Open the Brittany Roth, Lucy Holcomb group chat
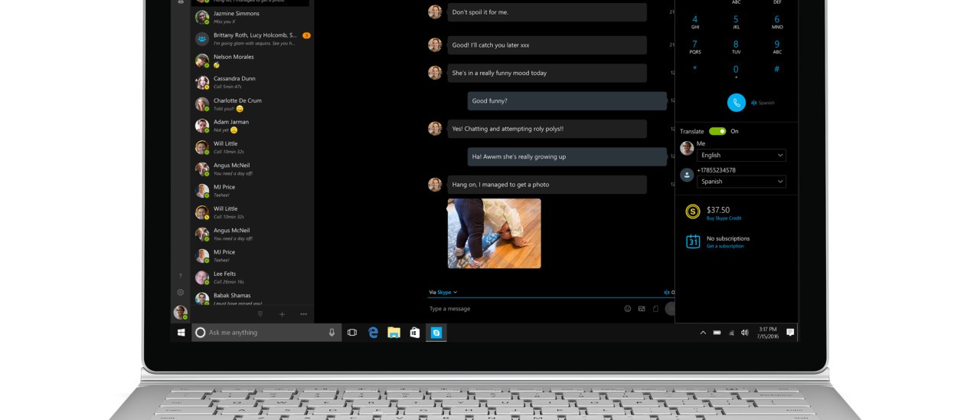Image resolution: width=980 pixels, height=420 pixels. point(253,38)
